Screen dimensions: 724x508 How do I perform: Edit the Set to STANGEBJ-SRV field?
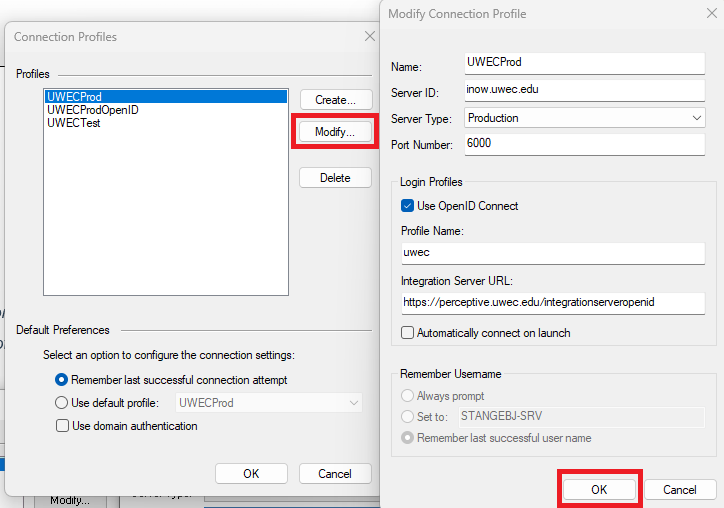pyautogui.click(x=582, y=417)
